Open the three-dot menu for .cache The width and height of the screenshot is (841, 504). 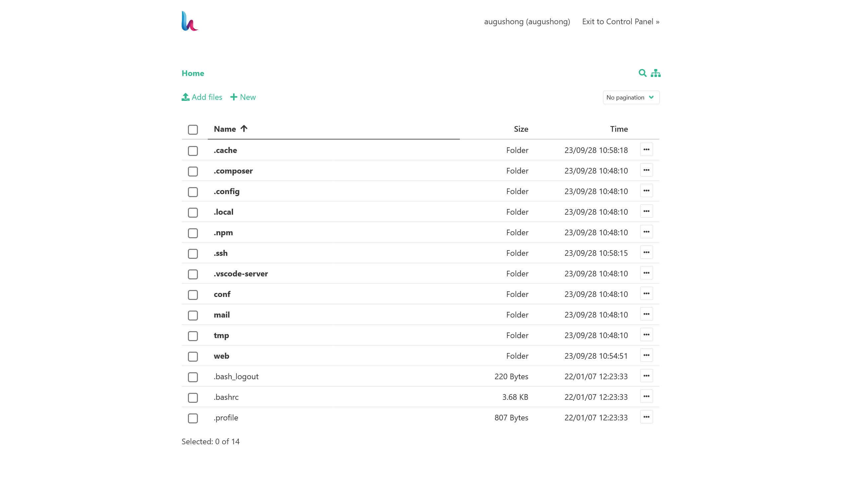point(646,150)
